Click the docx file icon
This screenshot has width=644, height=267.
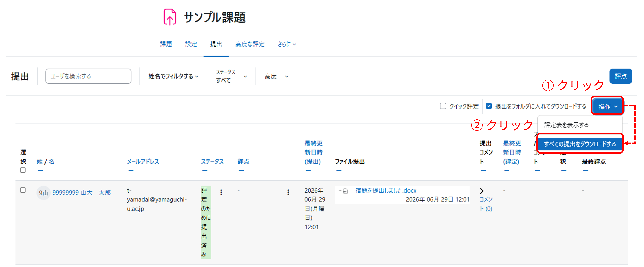[345, 191]
